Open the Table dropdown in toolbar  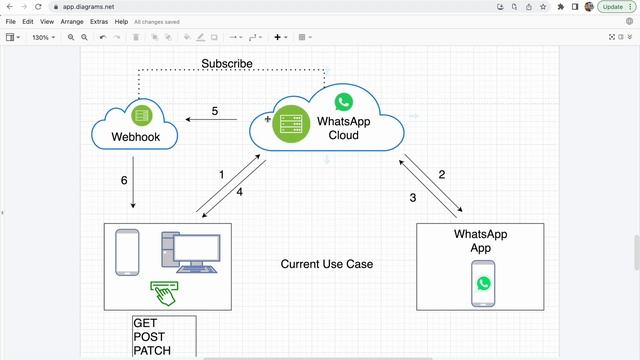tap(304, 37)
